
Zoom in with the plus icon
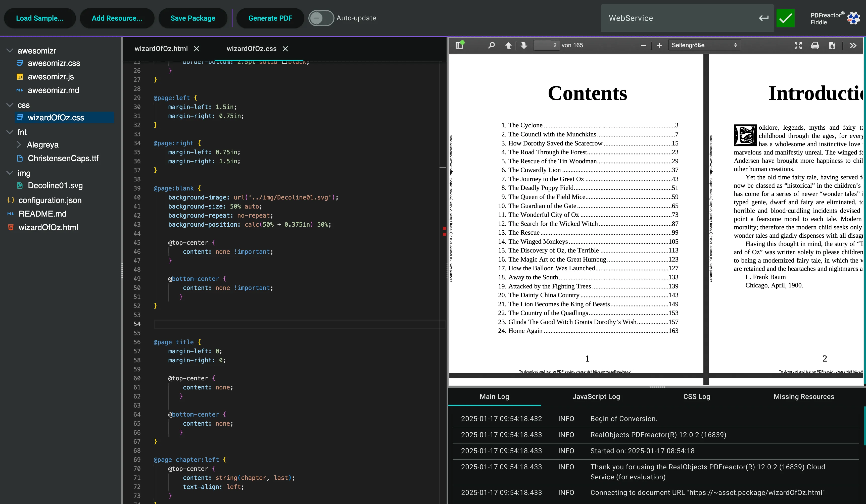click(659, 45)
